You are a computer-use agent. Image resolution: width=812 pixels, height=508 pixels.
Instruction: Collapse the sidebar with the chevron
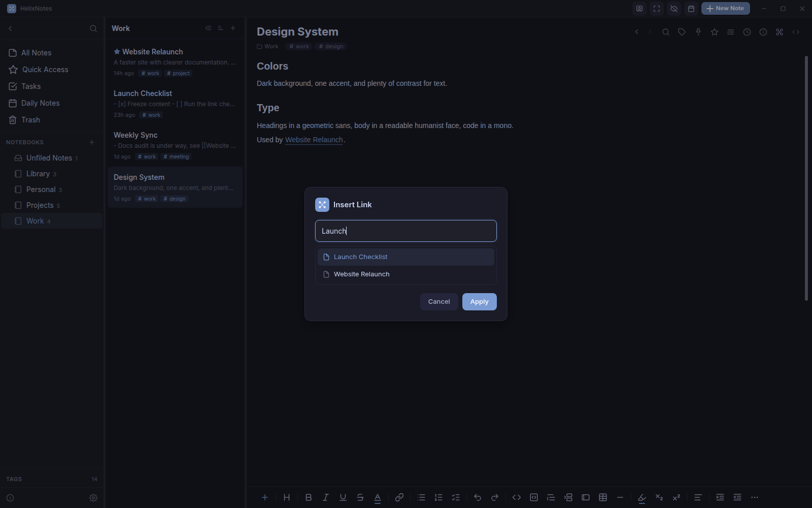(x=10, y=28)
